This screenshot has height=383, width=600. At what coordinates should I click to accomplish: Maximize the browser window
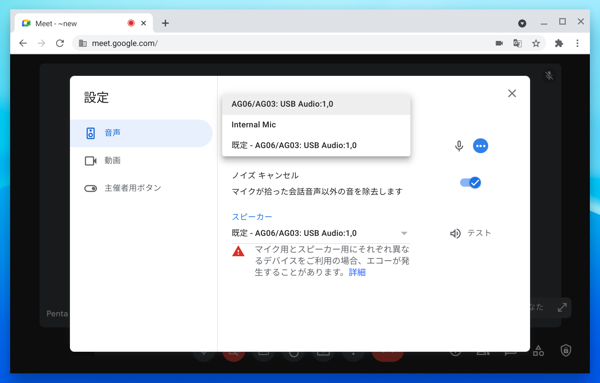click(x=562, y=22)
